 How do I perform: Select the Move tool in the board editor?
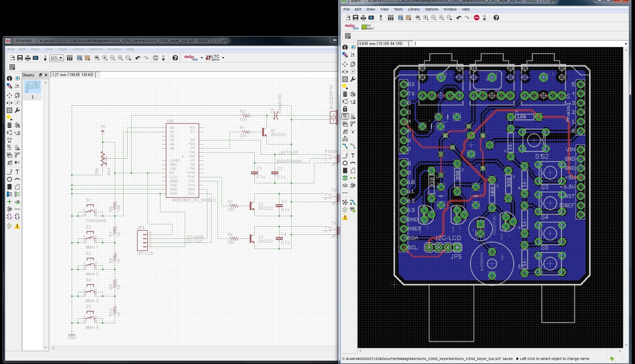(345, 64)
